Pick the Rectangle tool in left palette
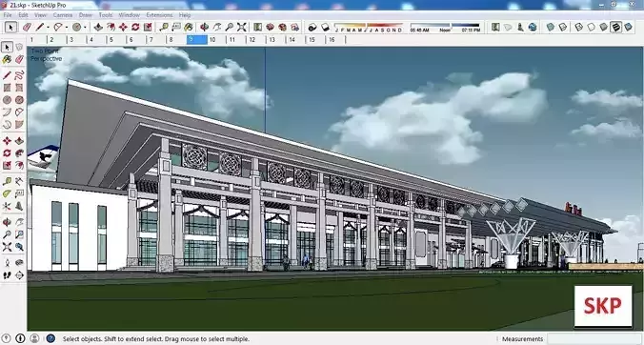This screenshot has height=345, width=644. point(7,88)
